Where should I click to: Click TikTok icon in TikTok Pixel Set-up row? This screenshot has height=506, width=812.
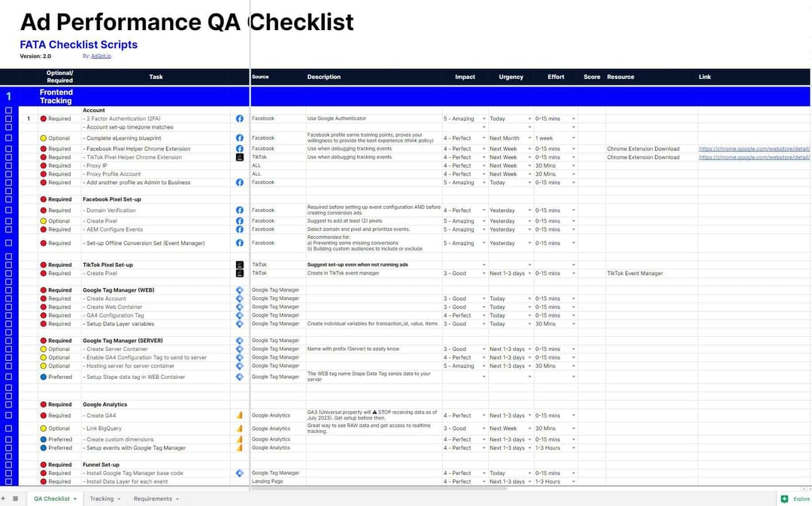[x=239, y=265]
